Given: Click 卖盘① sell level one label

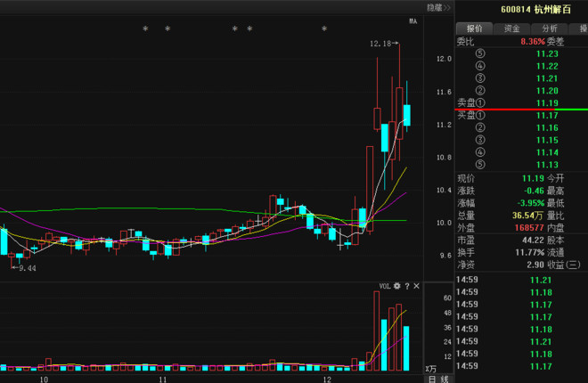Looking at the screenshot, I should pos(471,102).
